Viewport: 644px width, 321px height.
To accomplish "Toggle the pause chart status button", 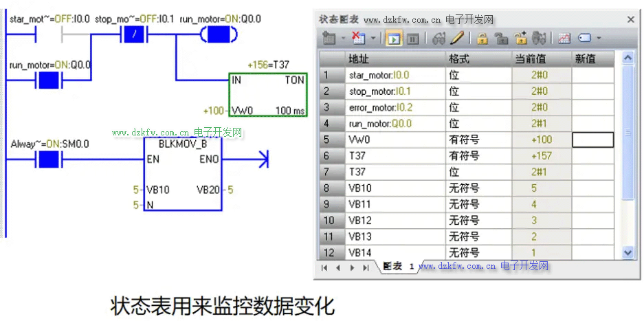I will (x=412, y=38).
